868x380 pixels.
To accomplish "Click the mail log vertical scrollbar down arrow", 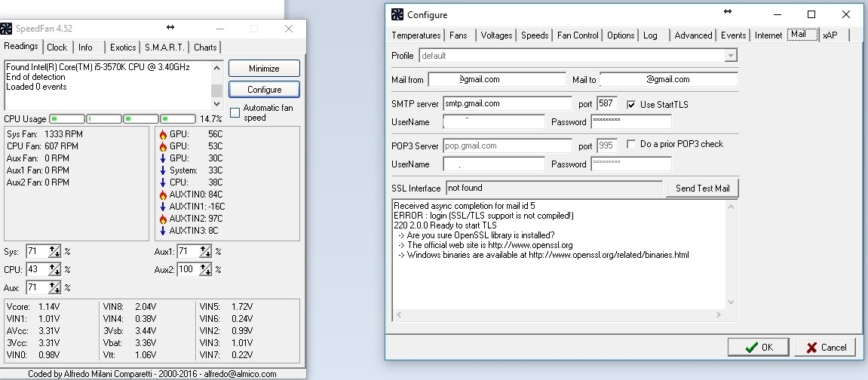I will 731,302.
